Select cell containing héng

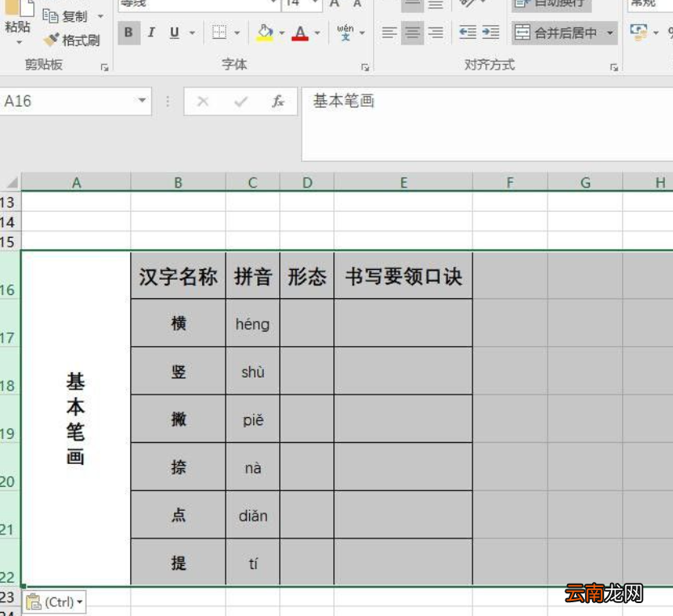click(253, 323)
